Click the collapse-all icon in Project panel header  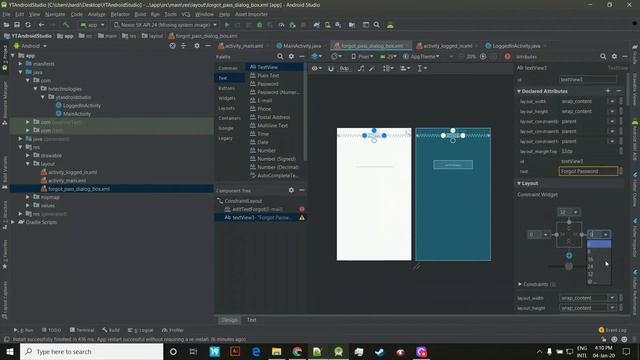coord(183,46)
